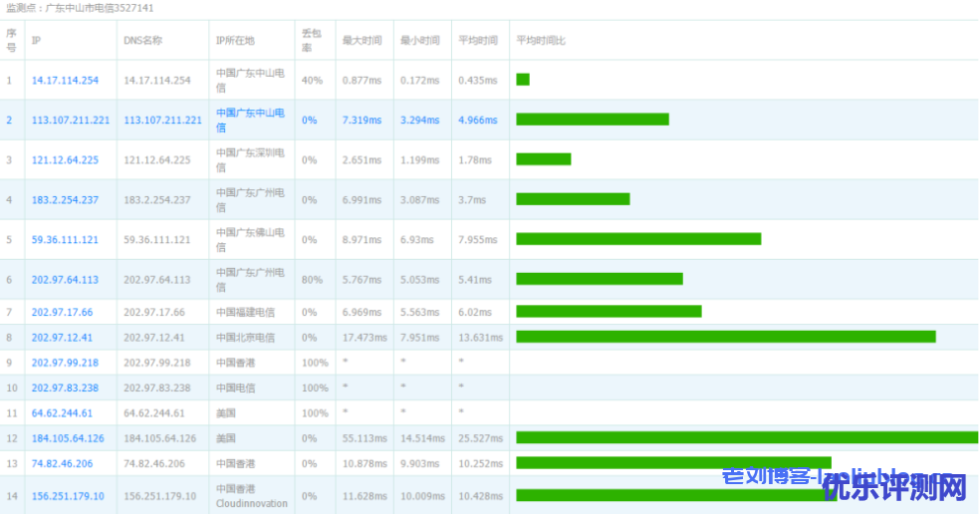Click the 平均时间 column header
Image resolution: width=980 pixels, height=514 pixels.
tap(477, 41)
